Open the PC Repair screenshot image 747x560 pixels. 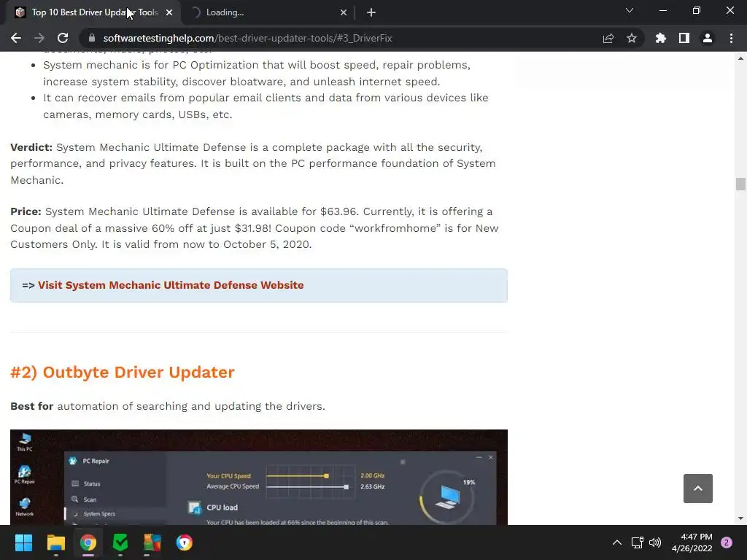tap(259, 477)
